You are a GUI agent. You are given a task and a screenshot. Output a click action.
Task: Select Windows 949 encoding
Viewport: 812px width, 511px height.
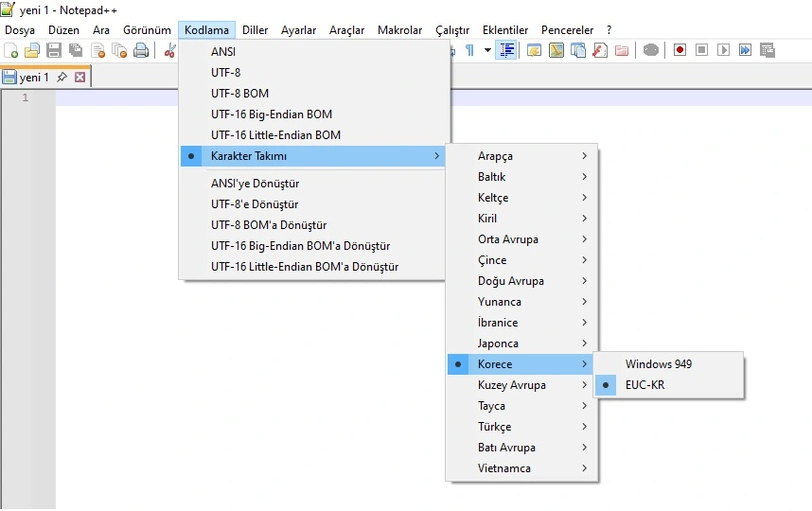tap(668, 364)
